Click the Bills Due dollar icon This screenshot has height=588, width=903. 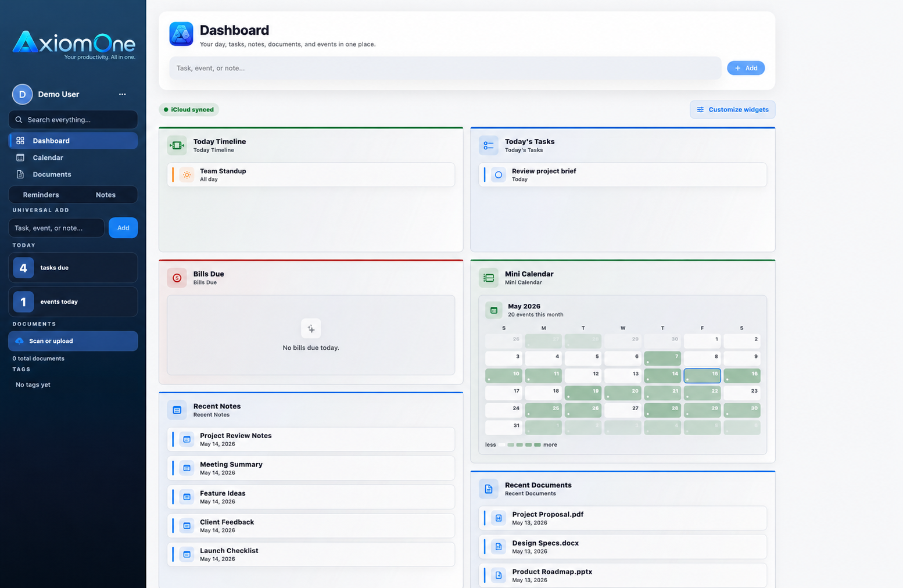(x=177, y=278)
